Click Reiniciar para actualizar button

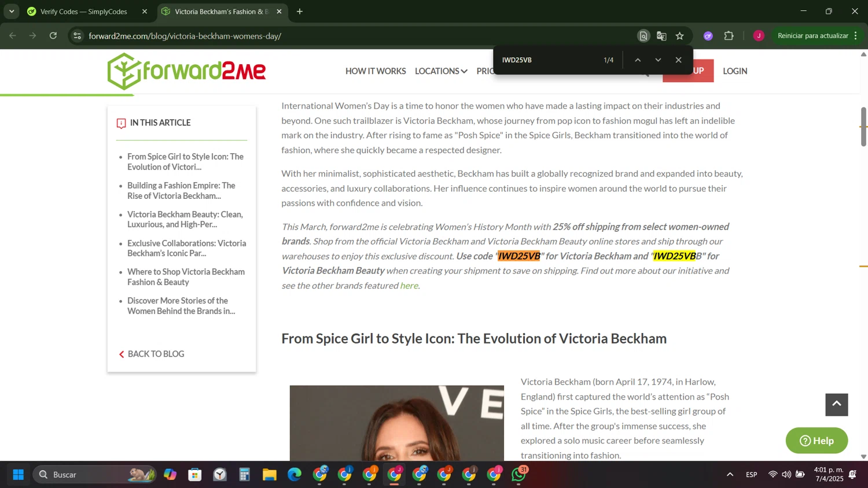812,36
